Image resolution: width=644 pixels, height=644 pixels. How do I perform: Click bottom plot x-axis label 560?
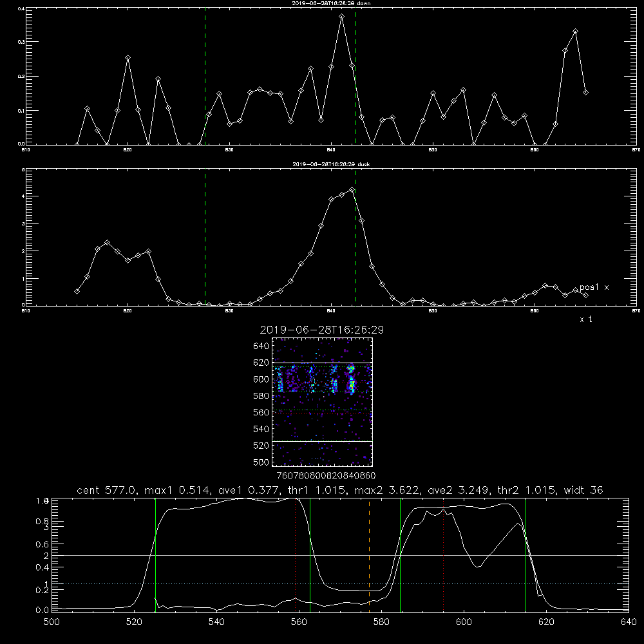pos(299,621)
